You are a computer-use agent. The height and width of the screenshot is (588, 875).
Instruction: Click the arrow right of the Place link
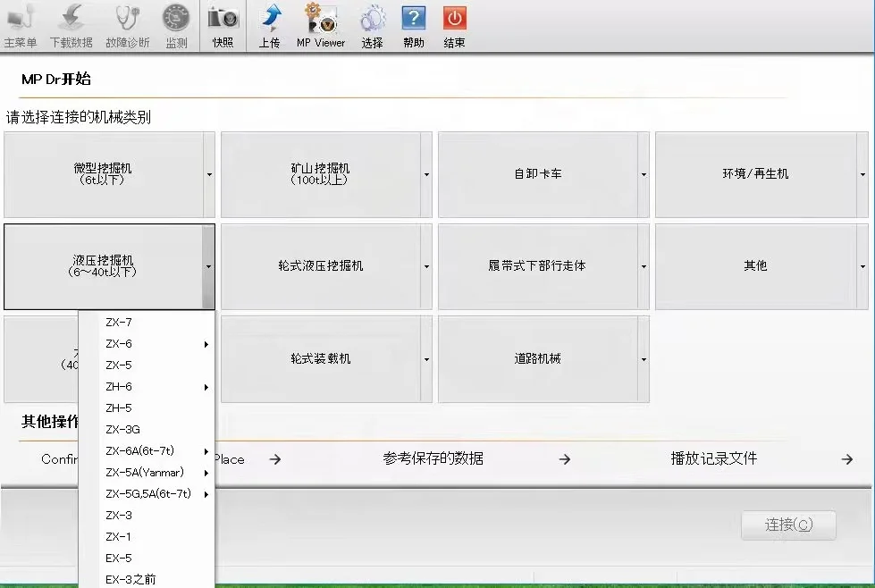pos(275,459)
